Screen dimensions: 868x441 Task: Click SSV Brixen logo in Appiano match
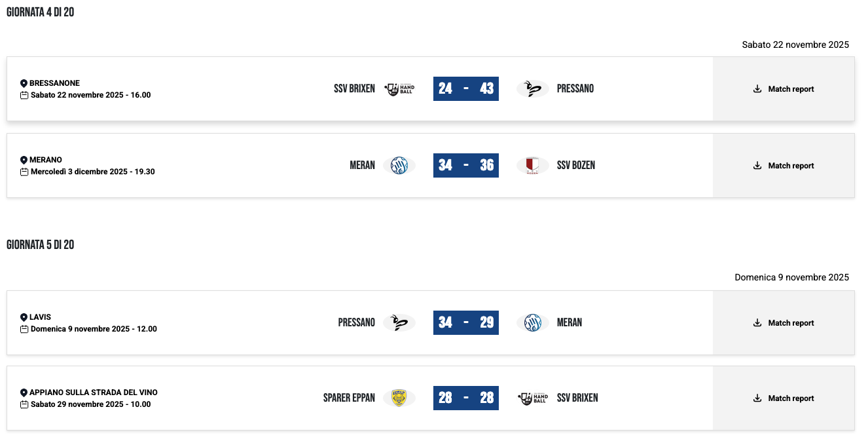532,398
